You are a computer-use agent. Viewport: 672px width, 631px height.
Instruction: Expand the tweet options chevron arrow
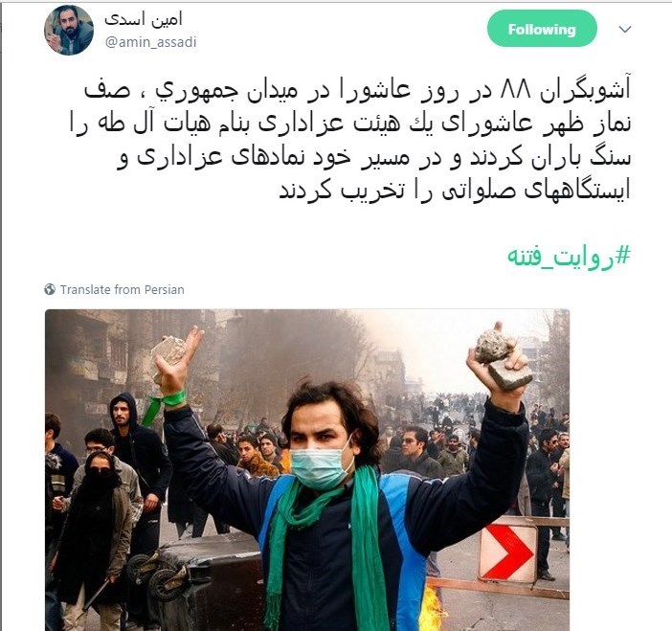pyautogui.click(x=625, y=29)
